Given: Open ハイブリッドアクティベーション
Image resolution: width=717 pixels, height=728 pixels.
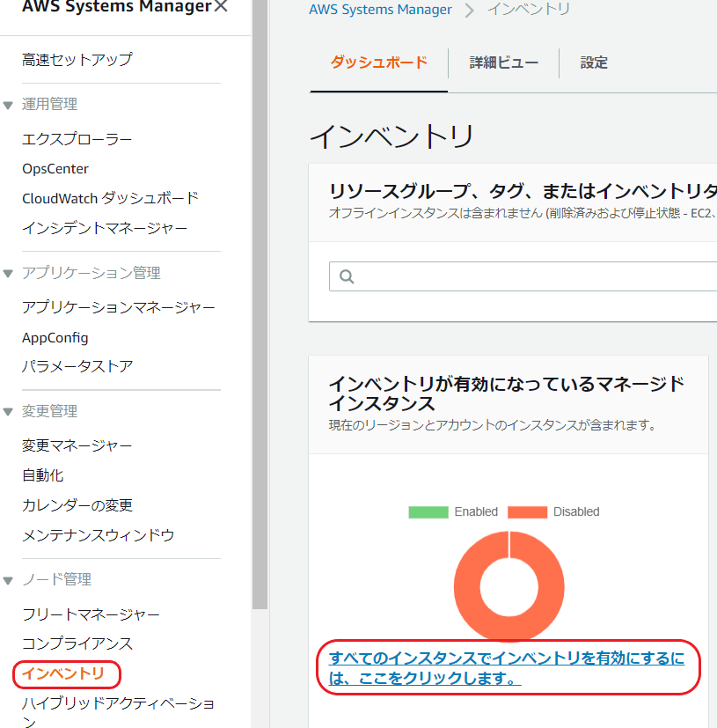Looking at the screenshot, I should click(x=119, y=713).
